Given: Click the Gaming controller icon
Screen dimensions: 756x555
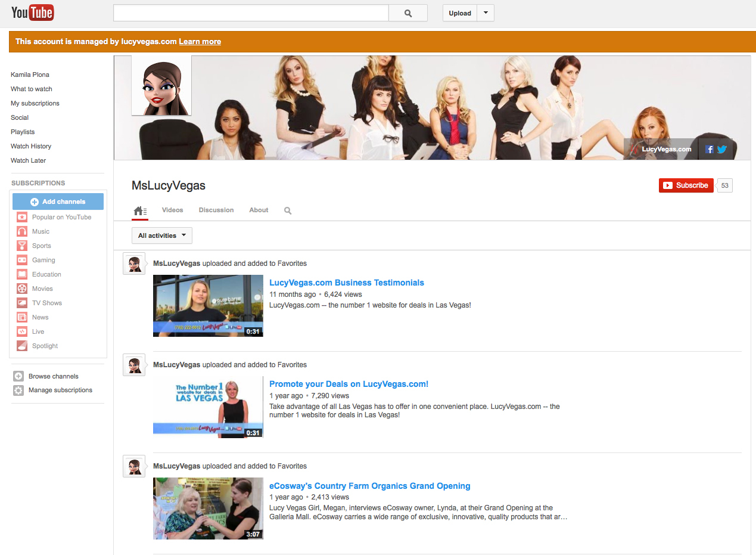Looking at the screenshot, I should tap(22, 260).
